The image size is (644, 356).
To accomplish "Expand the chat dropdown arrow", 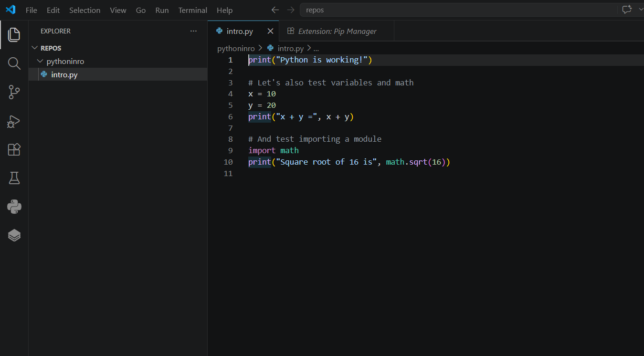I will (640, 10).
